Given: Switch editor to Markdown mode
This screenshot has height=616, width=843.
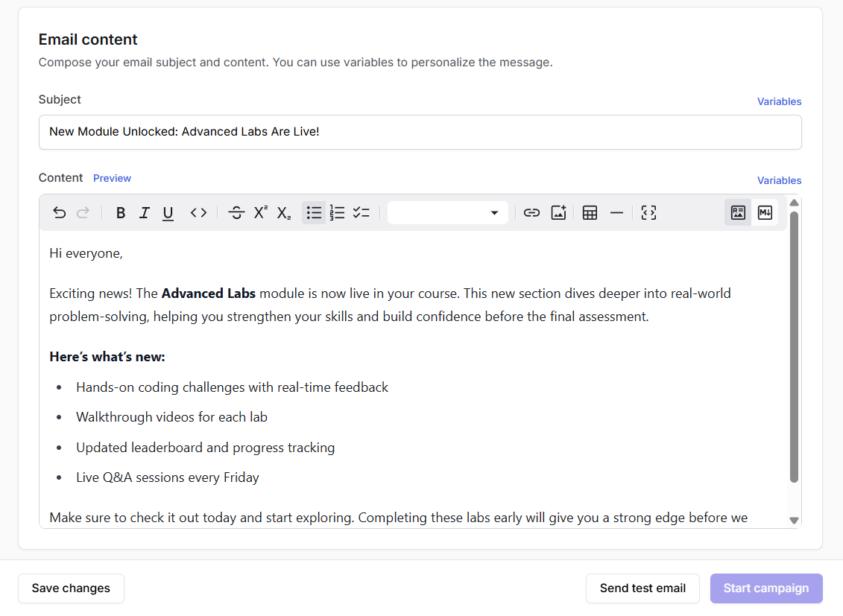Looking at the screenshot, I should 765,213.
